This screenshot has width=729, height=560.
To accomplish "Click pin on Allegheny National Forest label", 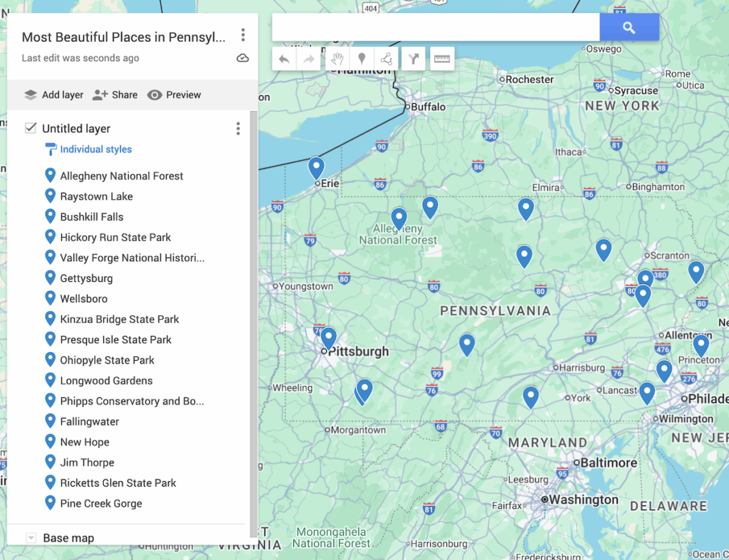I will point(399,218).
